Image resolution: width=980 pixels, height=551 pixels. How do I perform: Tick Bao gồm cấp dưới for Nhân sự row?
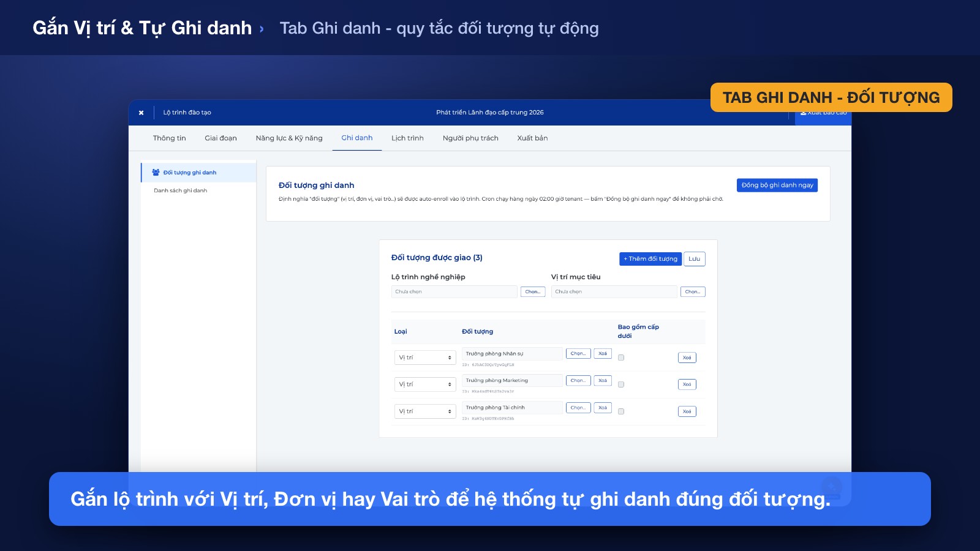pyautogui.click(x=621, y=358)
